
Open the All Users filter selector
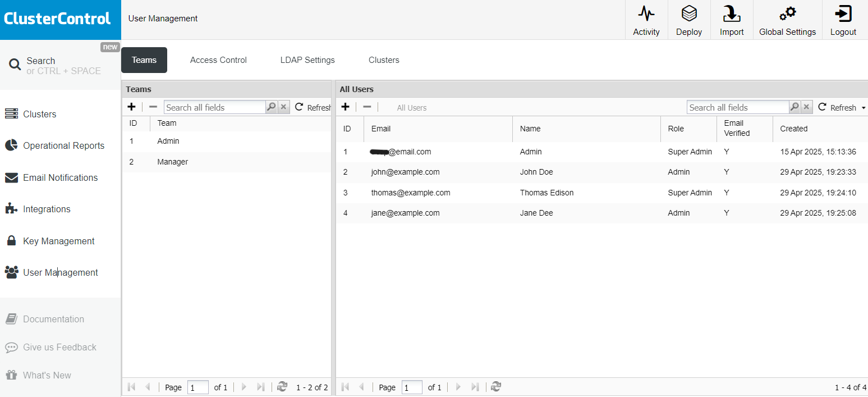412,107
